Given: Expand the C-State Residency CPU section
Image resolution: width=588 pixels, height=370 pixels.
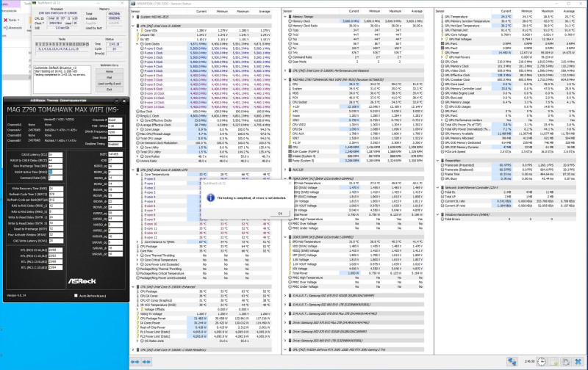Looking at the screenshot, I should point(133,349).
